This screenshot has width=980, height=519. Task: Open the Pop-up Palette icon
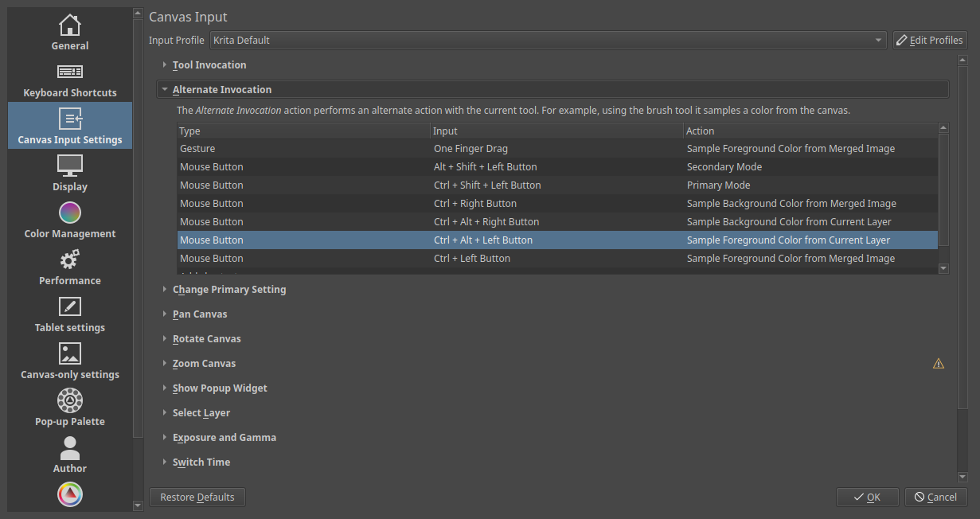70,400
